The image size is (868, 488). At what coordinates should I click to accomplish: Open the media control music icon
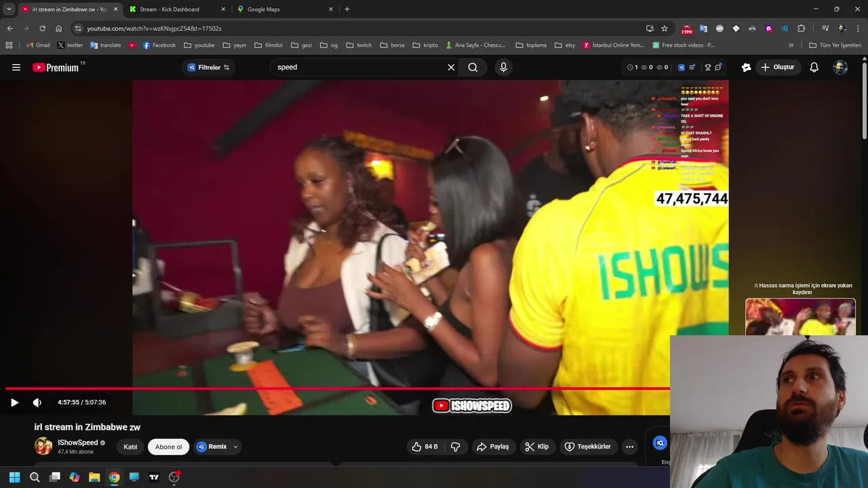click(825, 28)
